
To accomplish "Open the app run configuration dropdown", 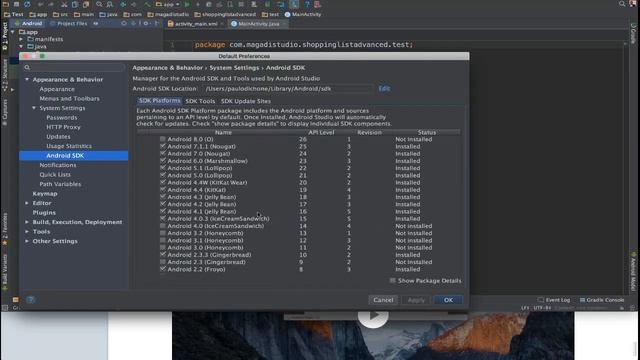I will (168, 4).
